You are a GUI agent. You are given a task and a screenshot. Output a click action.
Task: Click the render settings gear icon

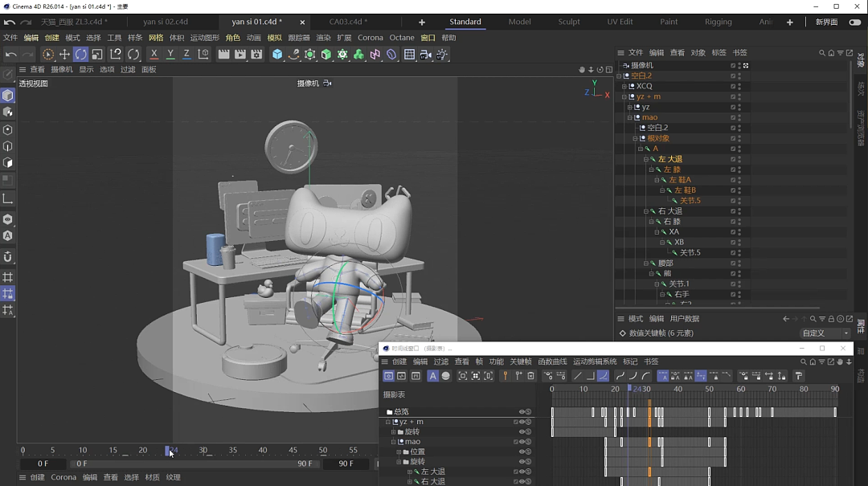256,55
